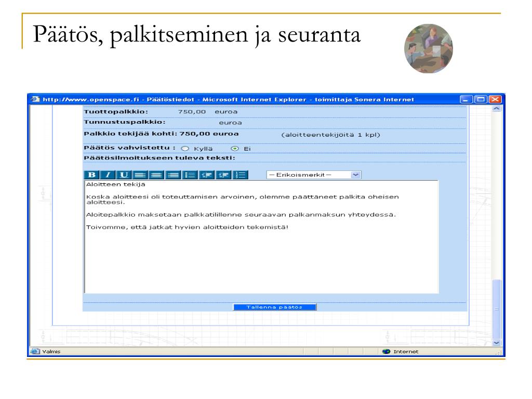Click text 'Palkkio tekijää kohti: 750,00 euroa'
Screen dimensions: 532x399
161,134
